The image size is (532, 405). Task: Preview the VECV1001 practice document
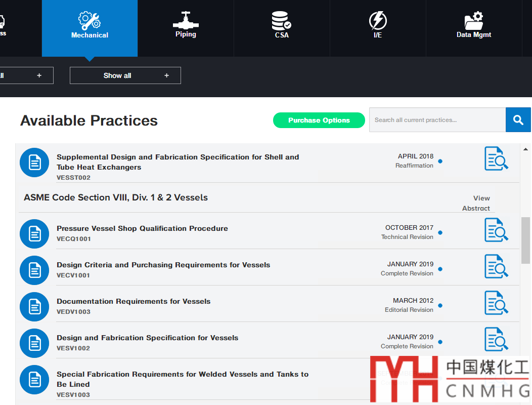pos(497,266)
